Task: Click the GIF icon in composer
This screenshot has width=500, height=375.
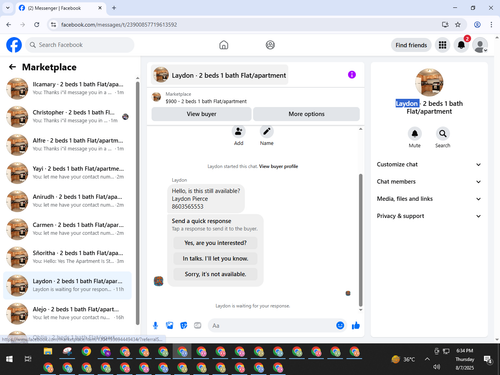Action: [x=198, y=325]
